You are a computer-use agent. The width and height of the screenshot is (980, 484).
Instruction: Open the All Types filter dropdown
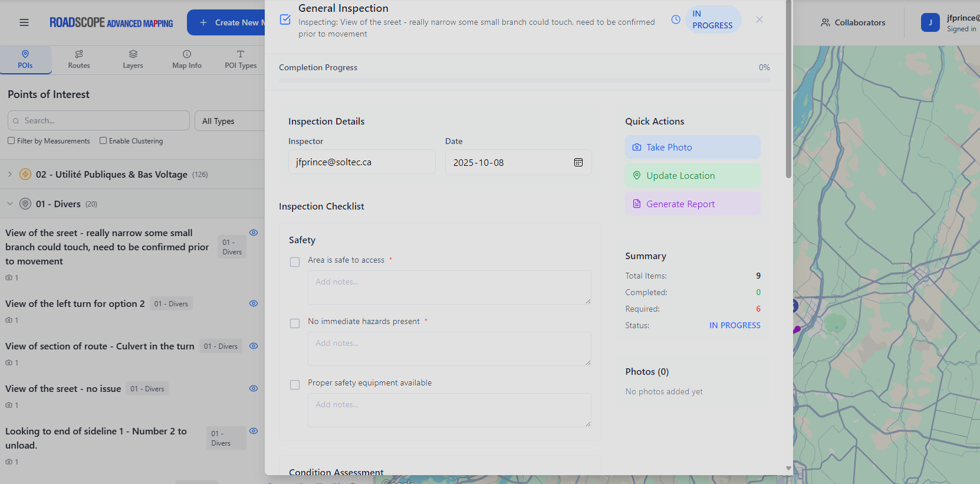230,121
